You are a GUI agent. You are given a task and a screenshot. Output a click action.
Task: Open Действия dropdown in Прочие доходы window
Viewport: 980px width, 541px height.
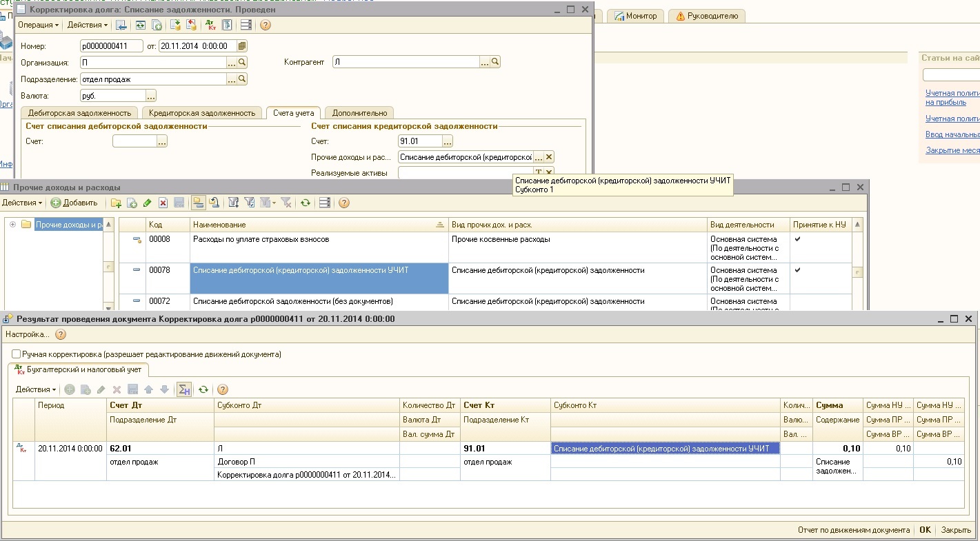[21, 203]
